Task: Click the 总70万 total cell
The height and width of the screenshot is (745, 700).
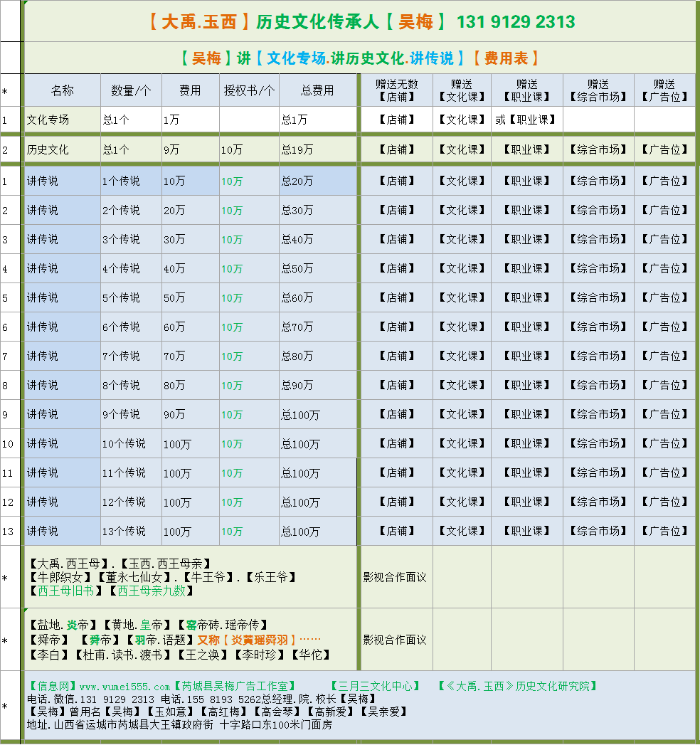Action: point(318,327)
